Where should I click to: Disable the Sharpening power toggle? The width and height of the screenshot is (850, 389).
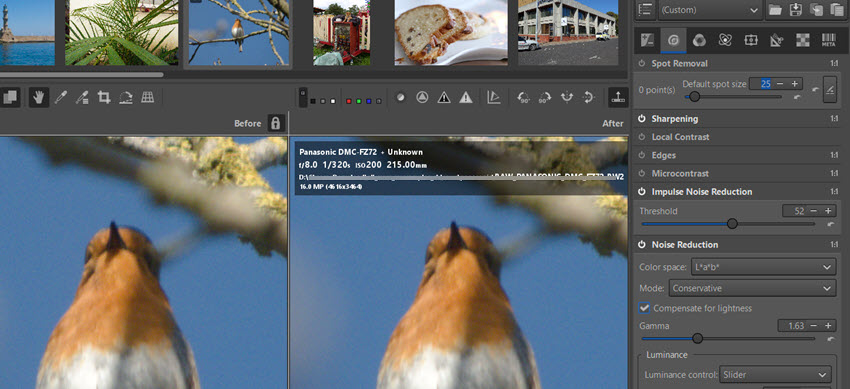point(642,119)
